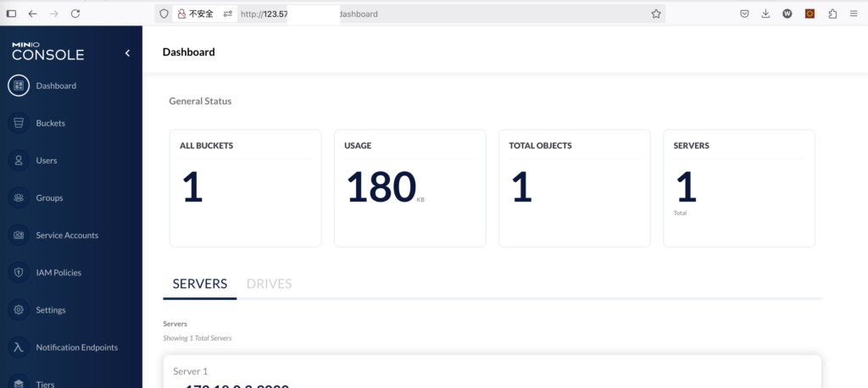Collapse the MinIO Console sidebar

click(x=127, y=53)
